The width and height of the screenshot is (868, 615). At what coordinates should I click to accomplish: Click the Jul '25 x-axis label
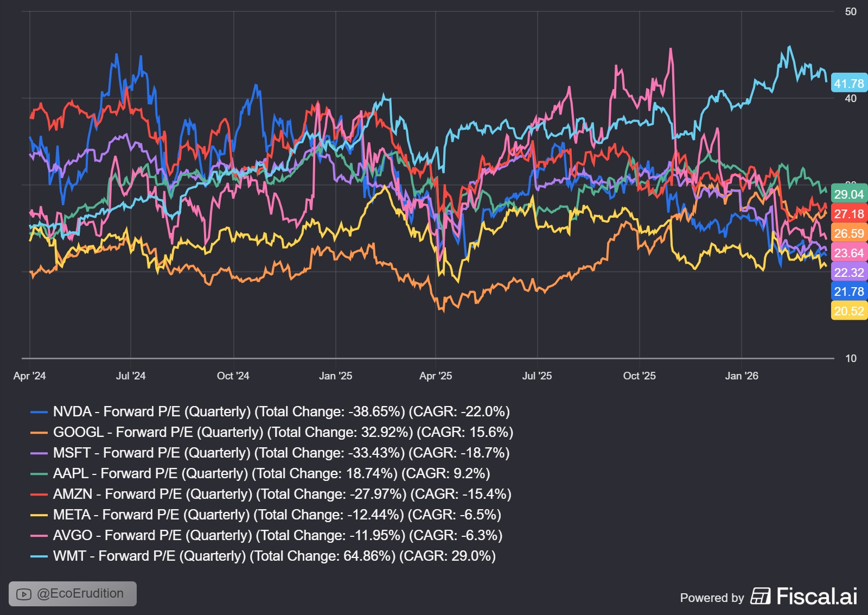tap(537, 376)
